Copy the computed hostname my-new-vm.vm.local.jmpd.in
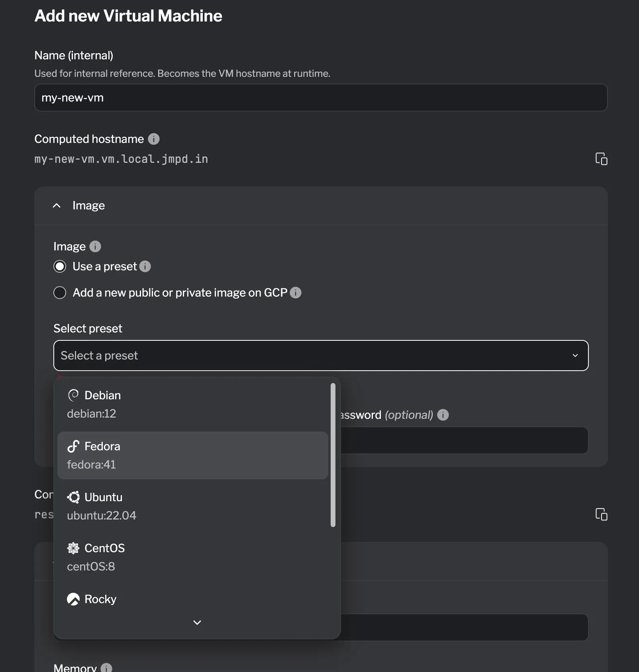The width and height of the screenshot is (639, 672). click(601, 159)
